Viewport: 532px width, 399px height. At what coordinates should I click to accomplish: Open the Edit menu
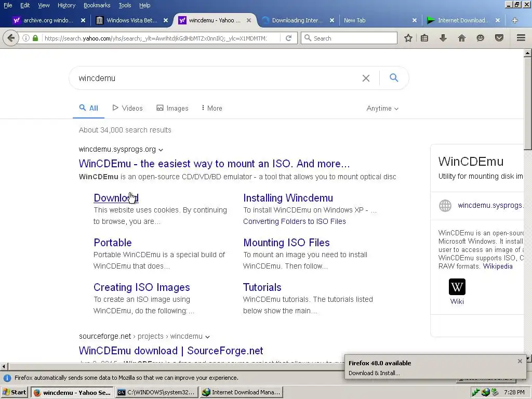click(x=25, y=5)
